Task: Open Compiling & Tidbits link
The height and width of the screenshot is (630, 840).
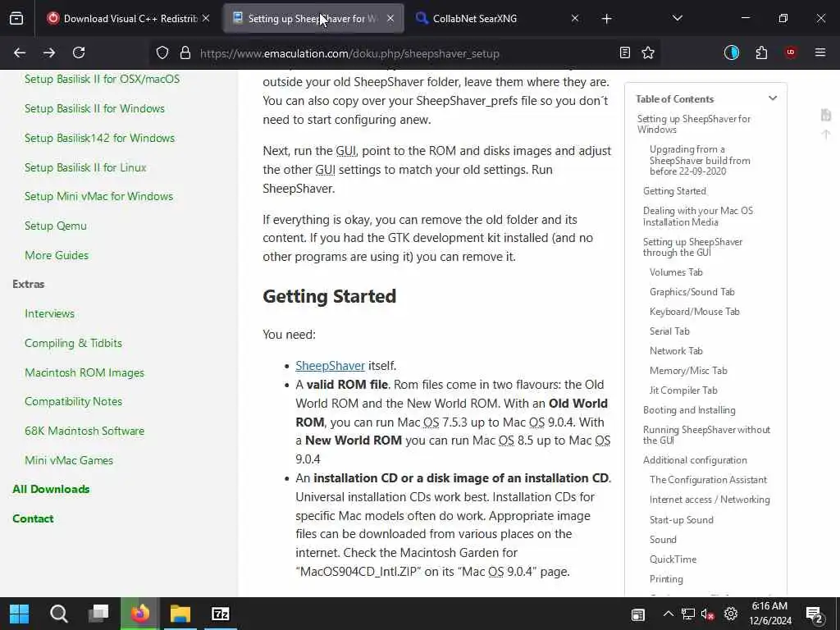Action: click(73, 343)
